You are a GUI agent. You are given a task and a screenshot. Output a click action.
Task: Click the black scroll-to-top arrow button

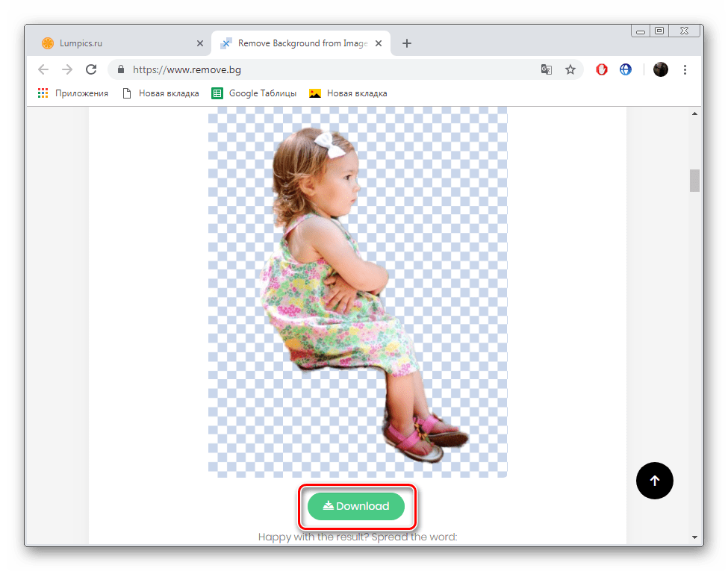point(654,481)
